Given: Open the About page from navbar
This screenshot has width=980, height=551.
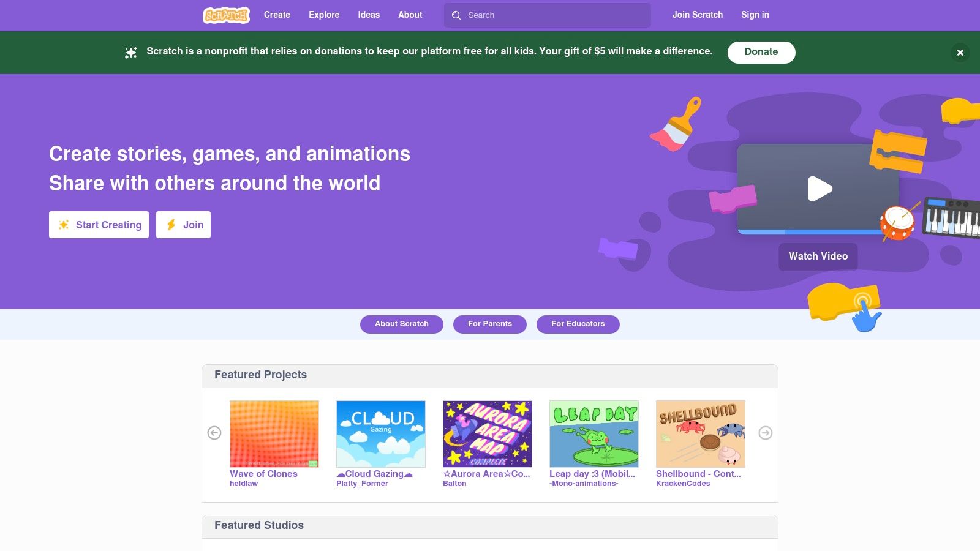Looking at the screenshot, I should pyautogui.click(x=410, y=15).
